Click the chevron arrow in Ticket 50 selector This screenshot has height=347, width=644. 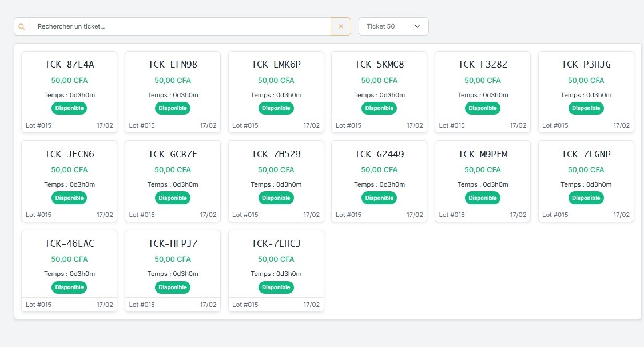(417, 26)
